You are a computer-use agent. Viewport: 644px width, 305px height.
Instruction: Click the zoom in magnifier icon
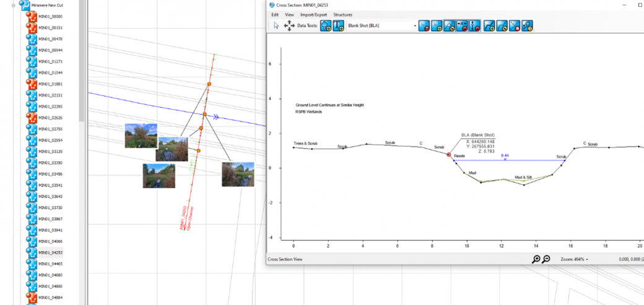click(536, 259)
